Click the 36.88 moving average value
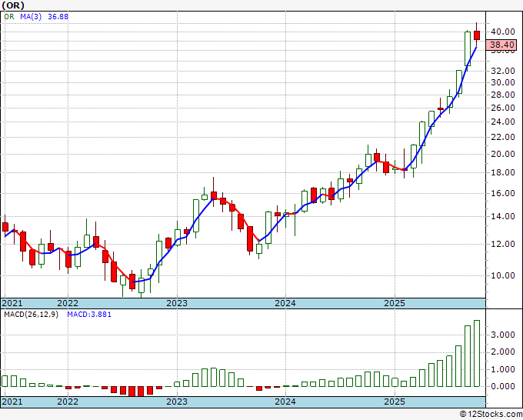The image size is (523, 420). tap(58, 16)
